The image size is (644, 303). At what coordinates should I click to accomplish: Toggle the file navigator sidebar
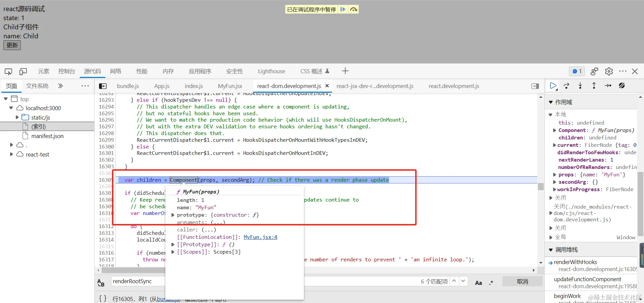click(103, 86)
